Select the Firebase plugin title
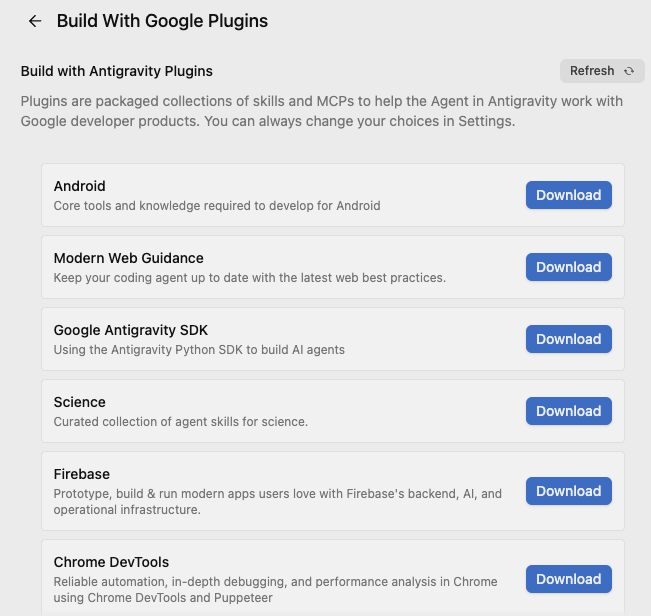This screenshot has height=616, width=651. tap(81, 474)
